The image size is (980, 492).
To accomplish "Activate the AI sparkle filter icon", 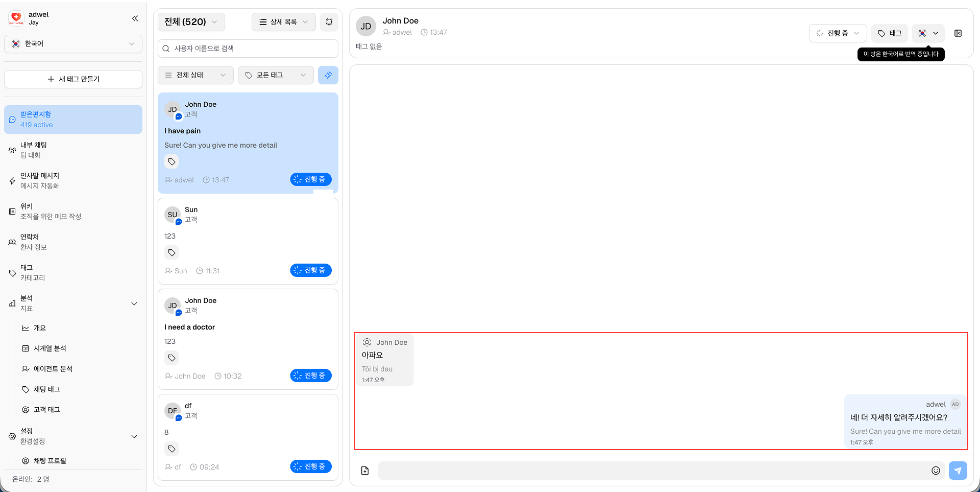I will 328,75.
